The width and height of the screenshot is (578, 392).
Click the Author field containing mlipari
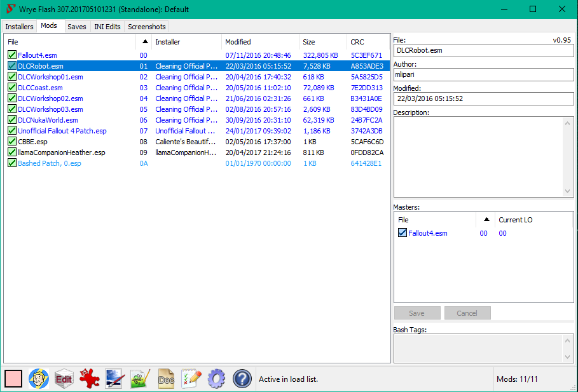click(x=484, y=74)
